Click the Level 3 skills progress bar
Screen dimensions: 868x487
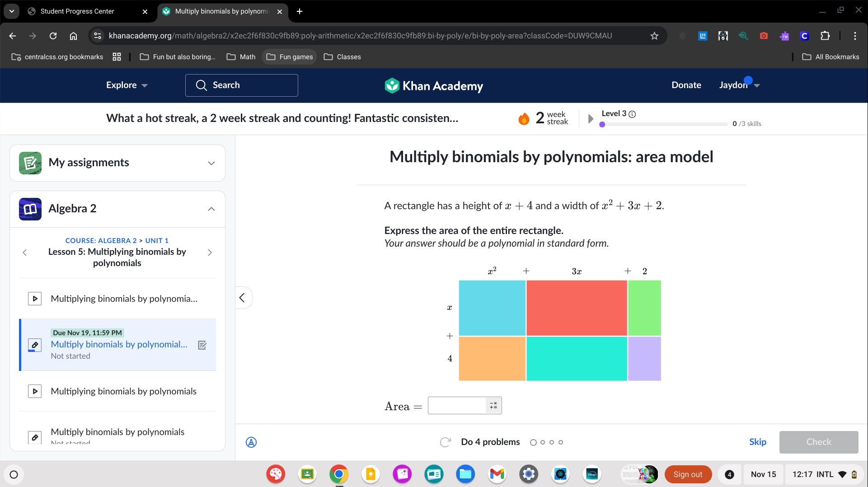tap(663, 124)
